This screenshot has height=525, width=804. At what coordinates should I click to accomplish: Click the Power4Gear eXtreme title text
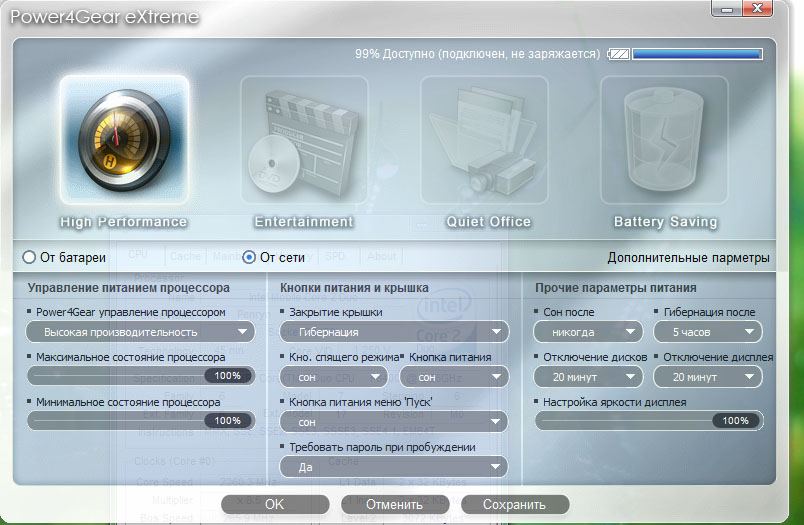coord(105,17)
